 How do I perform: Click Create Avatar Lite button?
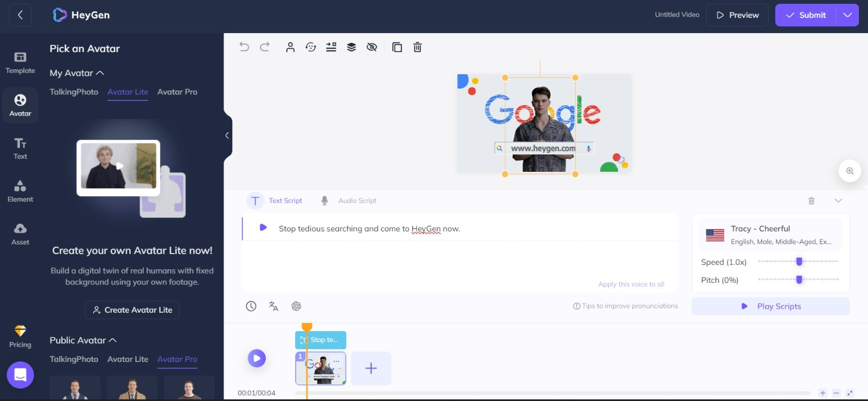(x=132, y=310)
